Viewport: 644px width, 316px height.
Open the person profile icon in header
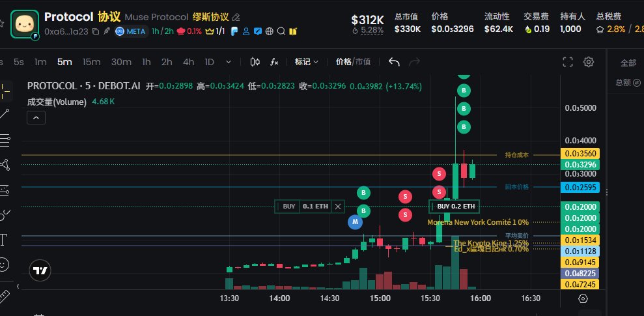pos(246,31)
